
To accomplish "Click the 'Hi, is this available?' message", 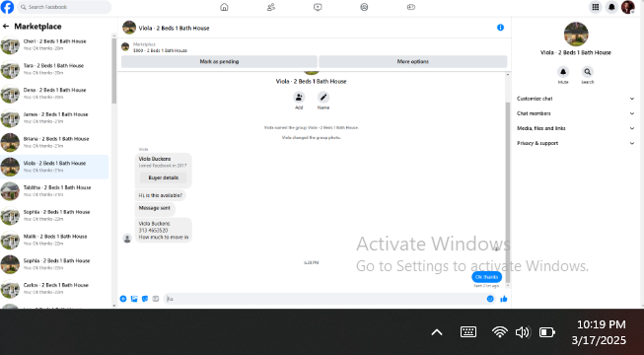I will (160, 195).
